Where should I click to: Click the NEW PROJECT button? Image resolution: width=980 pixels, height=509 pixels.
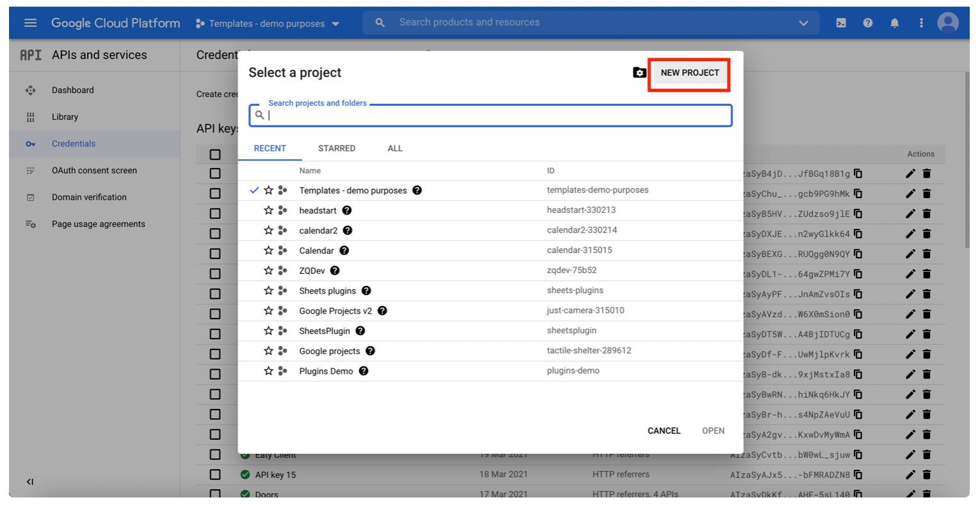(690, 73)
